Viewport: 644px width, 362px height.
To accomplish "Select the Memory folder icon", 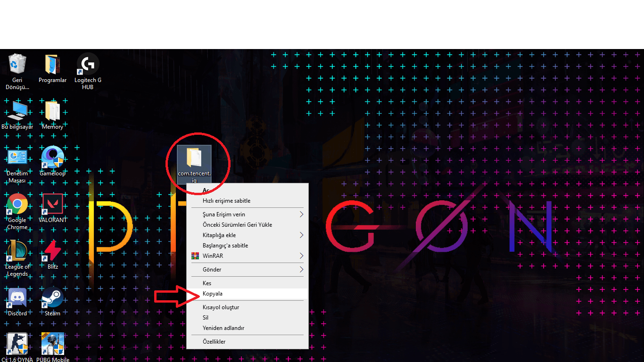I will tap(52, 115).
